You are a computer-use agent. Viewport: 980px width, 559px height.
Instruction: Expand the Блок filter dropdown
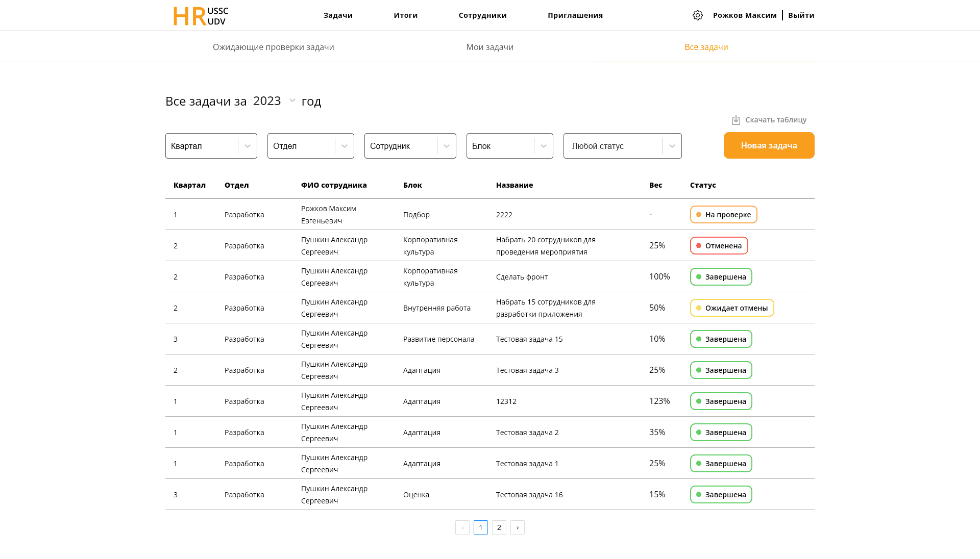(509, 146)
